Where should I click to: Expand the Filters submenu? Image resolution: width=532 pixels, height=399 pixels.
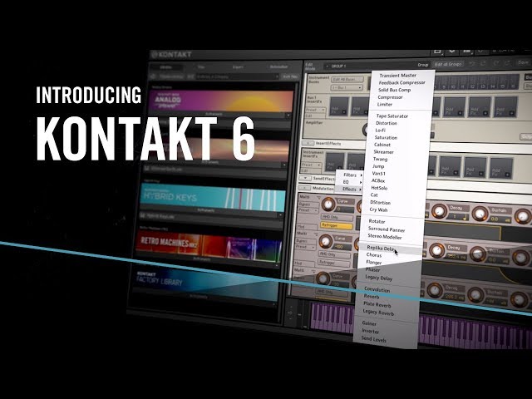(349, 175)
